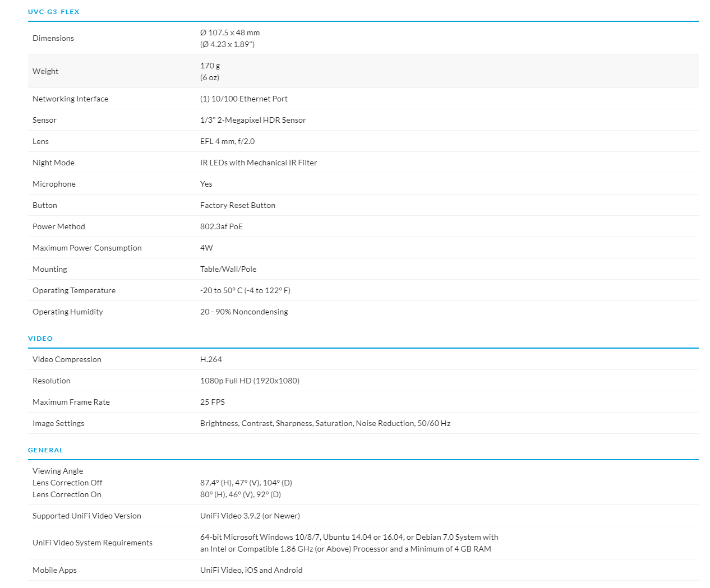Select the Maximum Power Consumption label
710x588 pixels.
click(87, 248)
